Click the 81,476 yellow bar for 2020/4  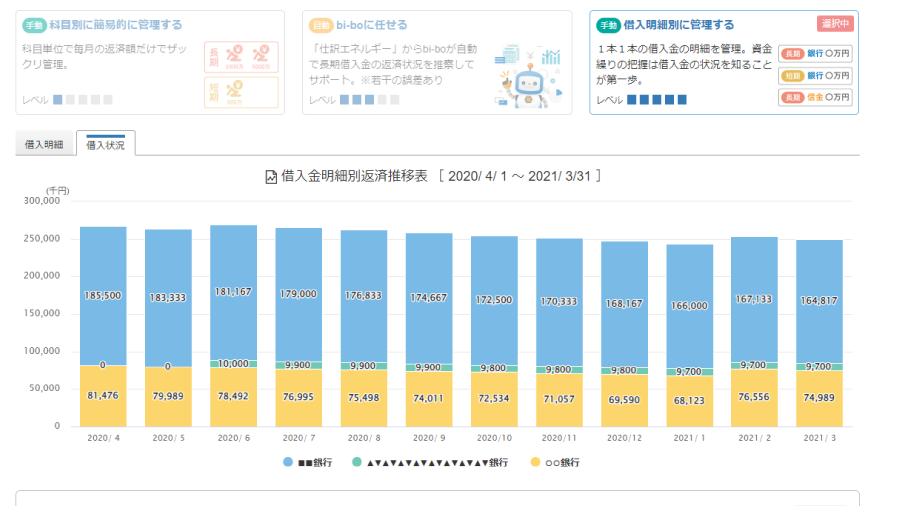click(x=103, y=396)
